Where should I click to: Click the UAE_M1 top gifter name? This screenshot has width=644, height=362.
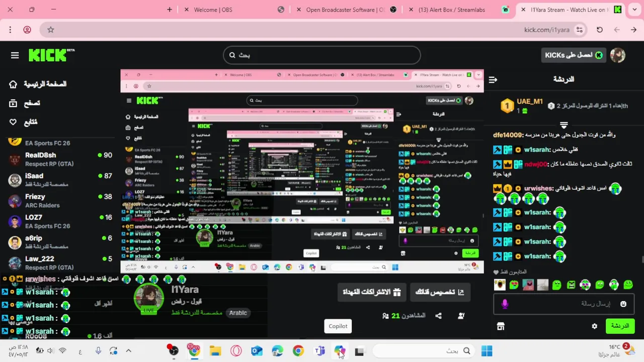coord(530,102)
